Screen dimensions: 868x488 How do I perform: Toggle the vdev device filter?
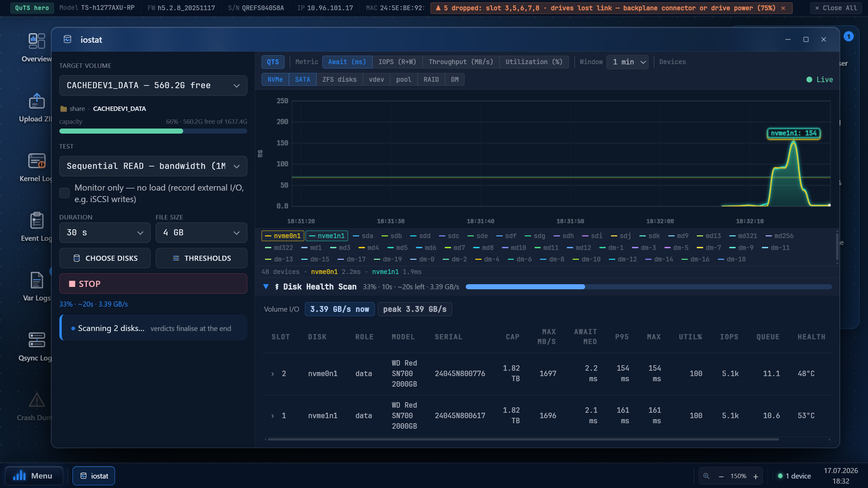pos(376,79)
